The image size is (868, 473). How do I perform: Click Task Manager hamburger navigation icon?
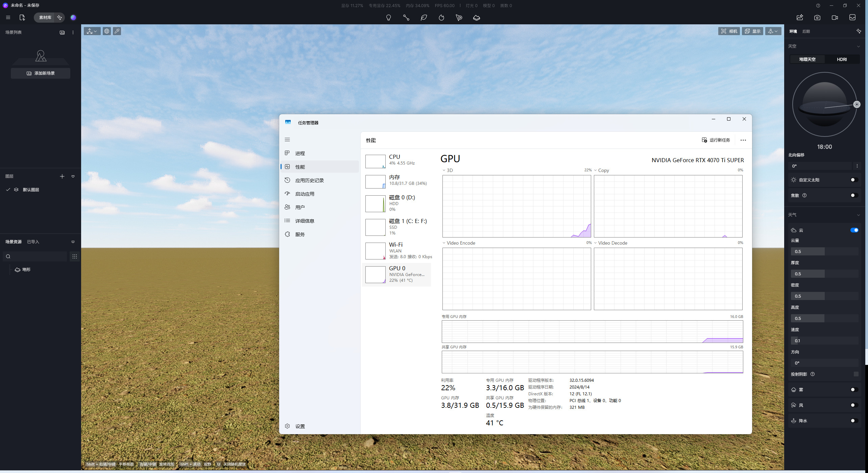287,140
